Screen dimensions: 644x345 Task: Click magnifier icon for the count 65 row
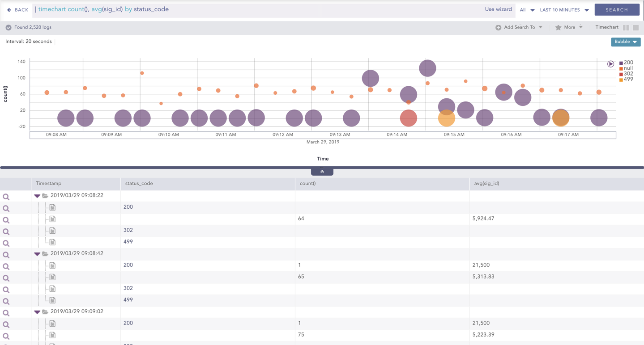(x=6, y=278)
